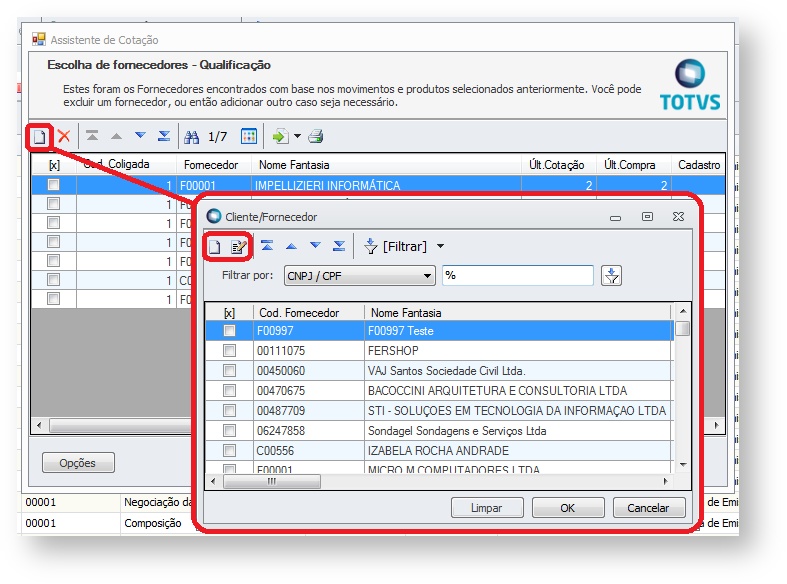Screen dimensions: 787x584
Task: Click the right scroll arrow of the main supplier grid
Action: click(717, 425)
